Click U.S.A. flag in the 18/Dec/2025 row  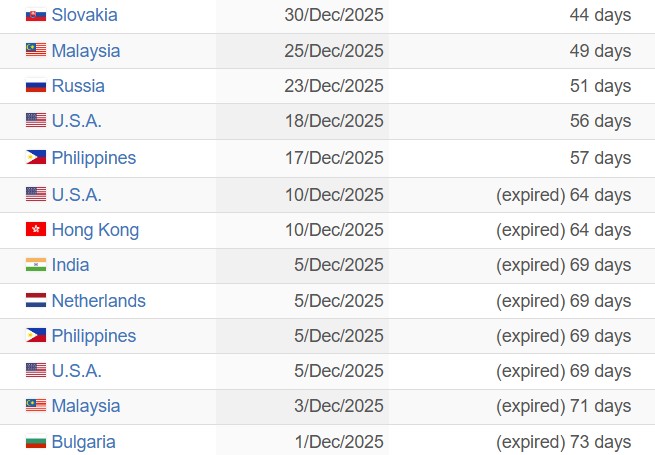pyautogui.click(x=36, y=121)
